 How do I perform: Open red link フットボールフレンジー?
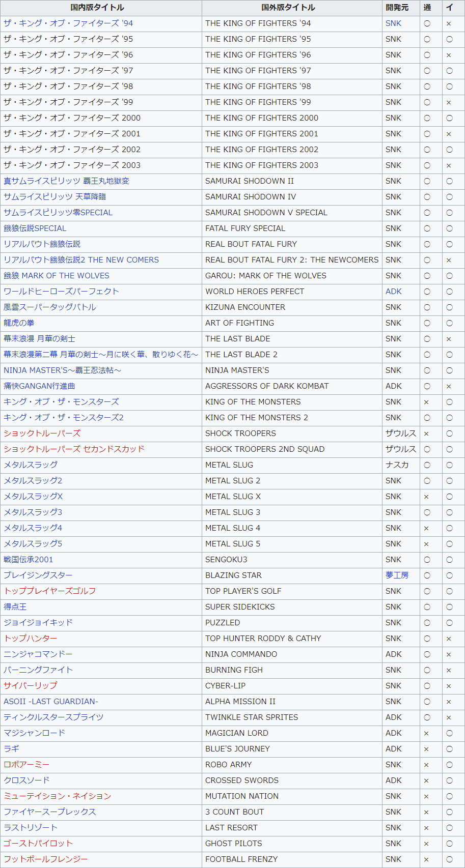45,859
